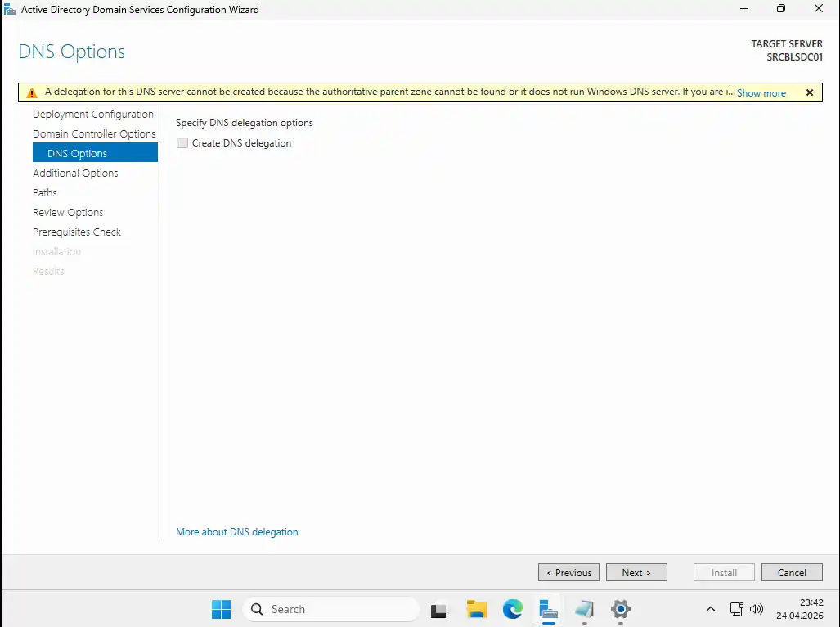Click the Cancel button

[792, 572]
